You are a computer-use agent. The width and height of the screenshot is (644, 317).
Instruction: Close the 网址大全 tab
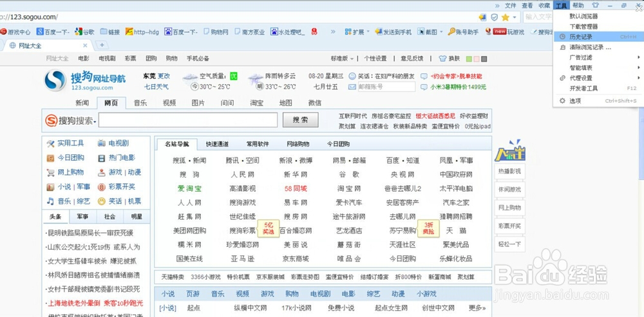tap(85, 45)
